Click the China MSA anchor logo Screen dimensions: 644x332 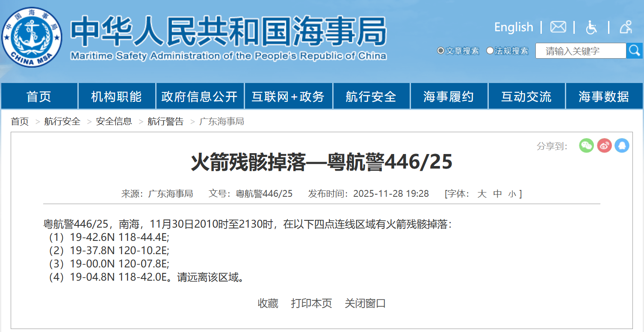coord(32,37)
